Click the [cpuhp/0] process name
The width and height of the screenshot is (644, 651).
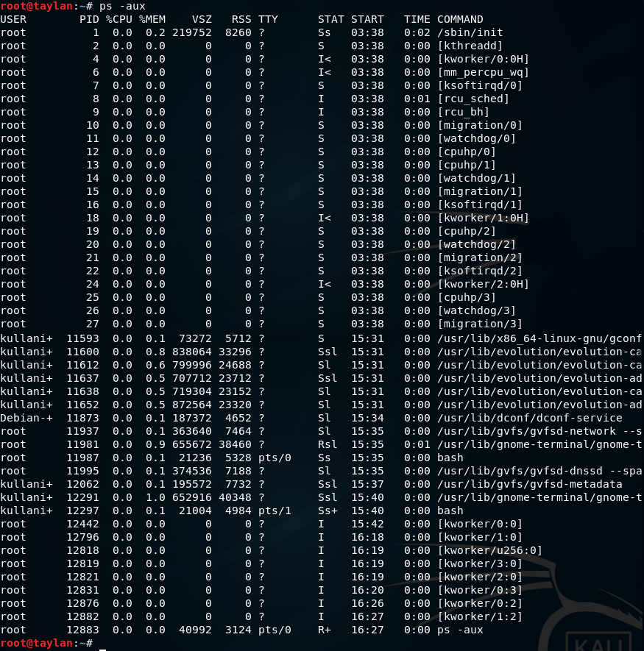pos(467,152)
